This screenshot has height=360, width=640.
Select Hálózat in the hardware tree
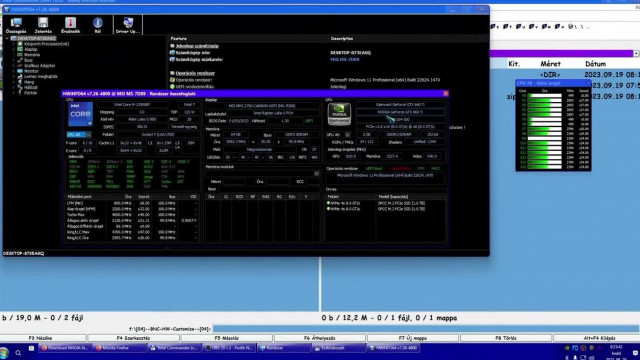tap(31, 87)
